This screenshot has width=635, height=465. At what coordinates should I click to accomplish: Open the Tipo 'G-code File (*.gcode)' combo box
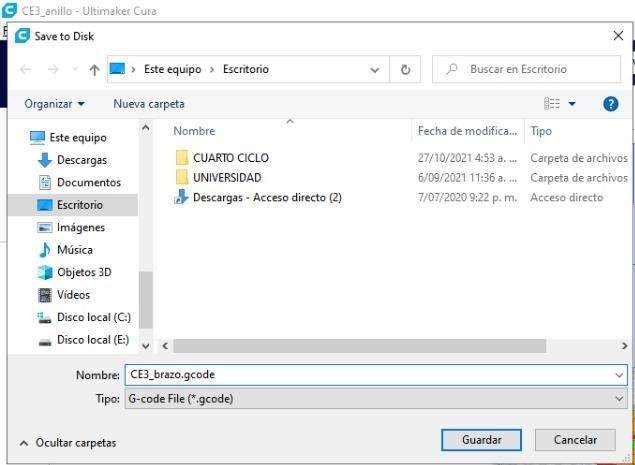pos(376,399)
